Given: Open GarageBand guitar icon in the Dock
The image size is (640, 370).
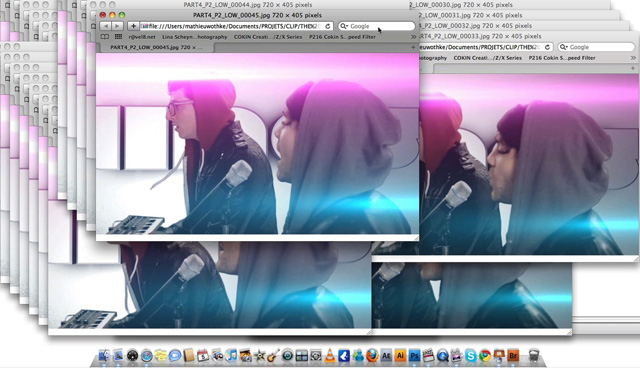Looking at the screenshot, I should pos(273,356).
